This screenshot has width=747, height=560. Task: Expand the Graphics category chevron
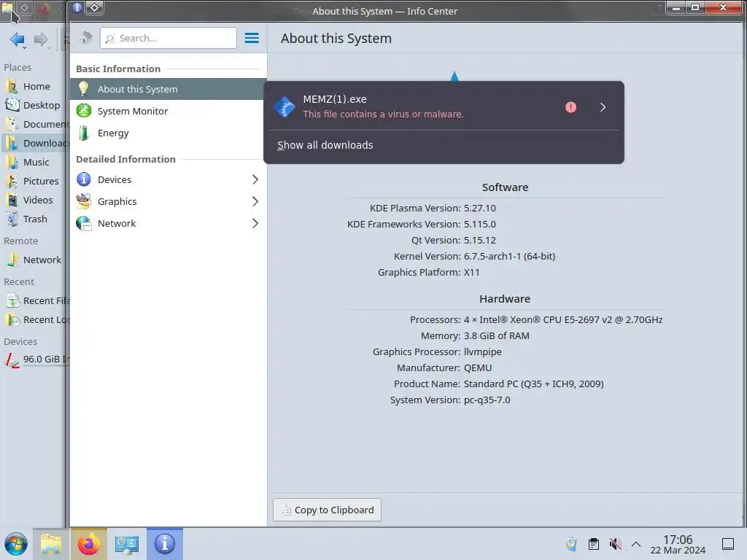tap(255, 201)
